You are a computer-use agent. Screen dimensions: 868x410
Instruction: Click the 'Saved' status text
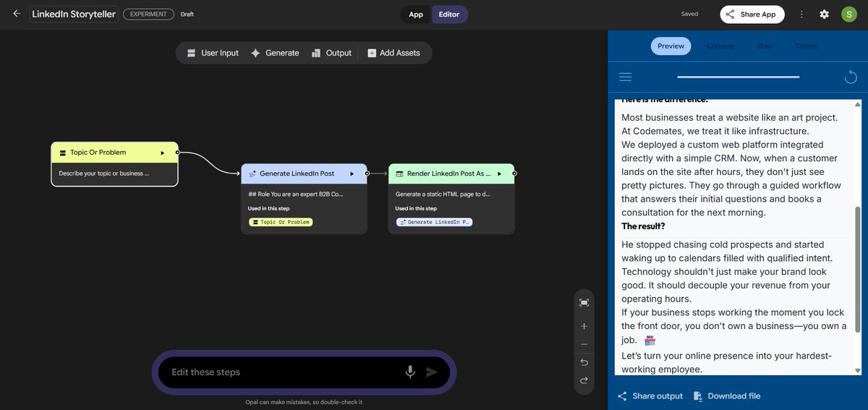pos(689,14)
